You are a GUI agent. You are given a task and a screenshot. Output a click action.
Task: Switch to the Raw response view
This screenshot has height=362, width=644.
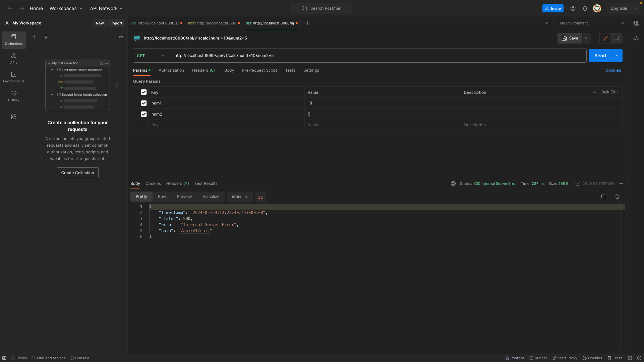[x=162, y=197]
